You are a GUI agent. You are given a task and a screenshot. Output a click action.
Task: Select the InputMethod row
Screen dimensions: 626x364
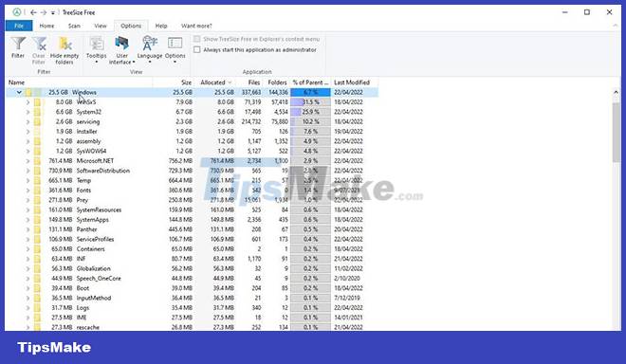point(192,298)
